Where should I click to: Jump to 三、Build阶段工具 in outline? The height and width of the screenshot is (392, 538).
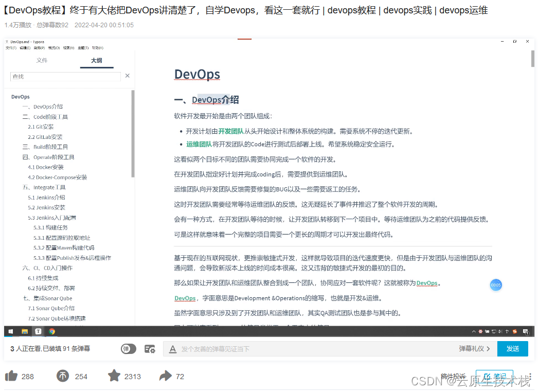coord(45,147)
